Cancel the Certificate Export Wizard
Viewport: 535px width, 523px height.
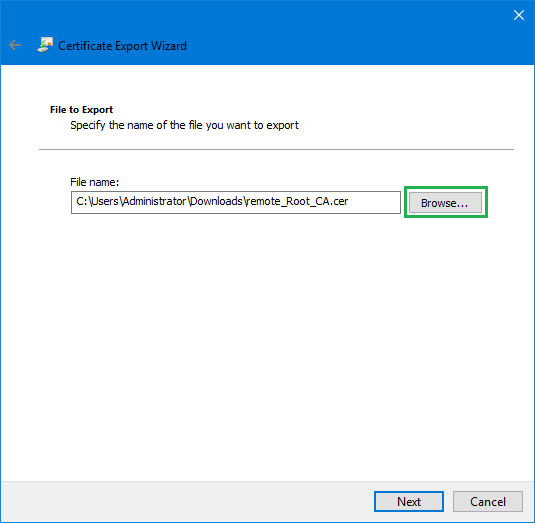pyautogui.click(x=488, y=501)
